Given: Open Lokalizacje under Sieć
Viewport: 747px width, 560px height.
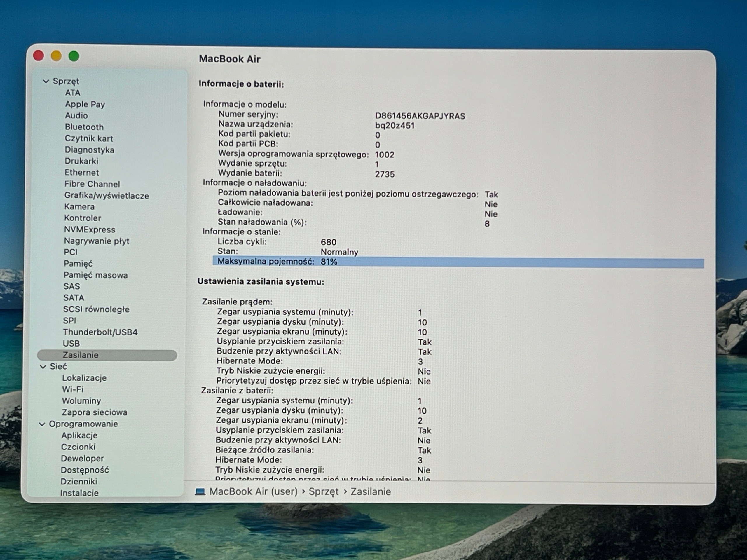Looking at the screenshot, I should click(84, 378).
